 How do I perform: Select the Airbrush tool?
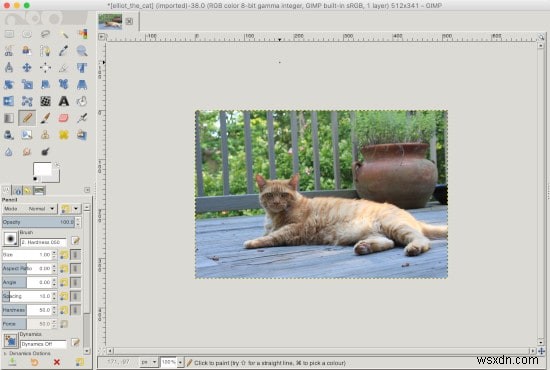pyautogui.click(x=82, y=118)
